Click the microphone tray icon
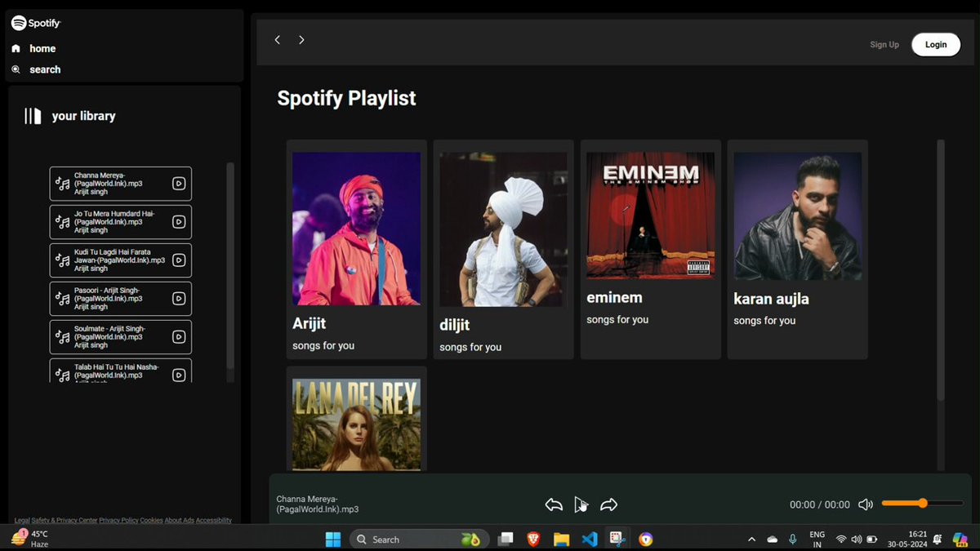 (x=793, y=540)
